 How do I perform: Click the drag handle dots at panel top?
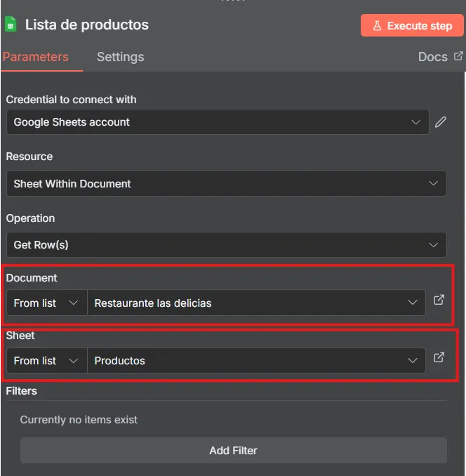233,1
